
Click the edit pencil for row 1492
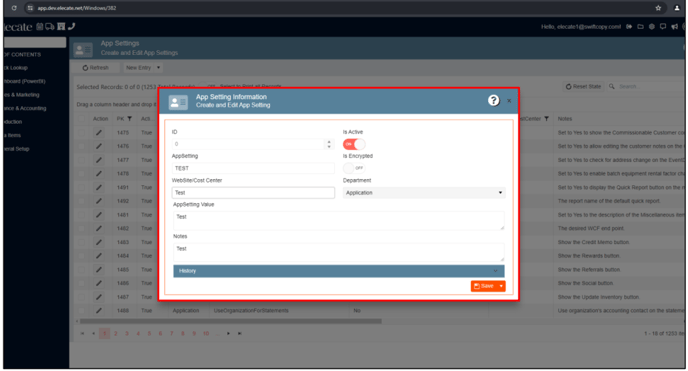tap(99, 201)
